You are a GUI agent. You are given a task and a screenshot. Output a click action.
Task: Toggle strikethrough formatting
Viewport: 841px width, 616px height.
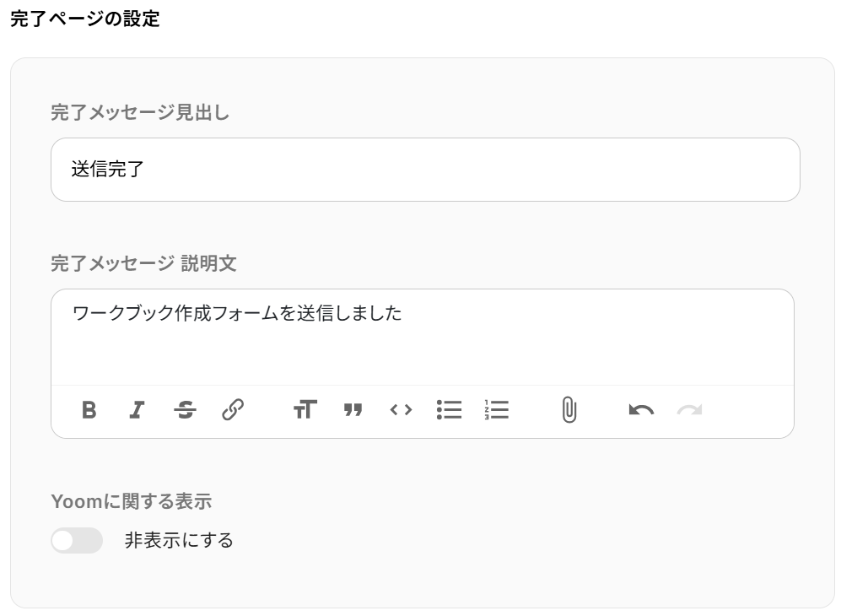tap(185, 410)
